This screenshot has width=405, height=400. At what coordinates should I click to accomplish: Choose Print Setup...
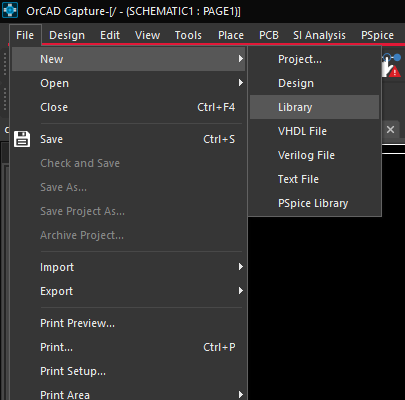[x=128, y=371]
